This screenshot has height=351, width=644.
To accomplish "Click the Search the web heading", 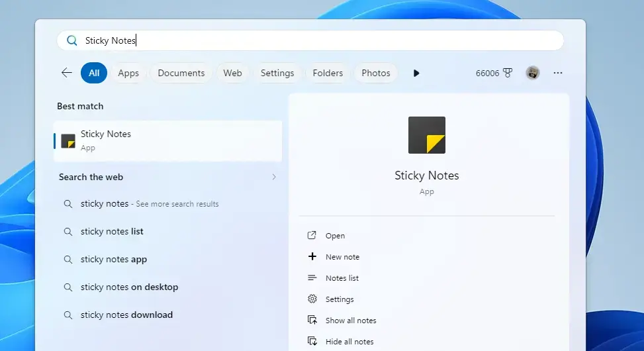I will [x=91, y=177].
